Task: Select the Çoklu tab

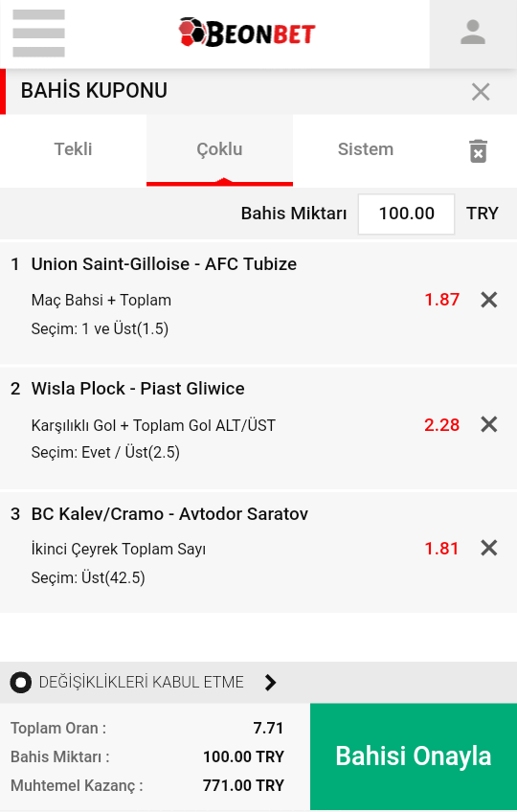Action: click(x=219, y=149)
